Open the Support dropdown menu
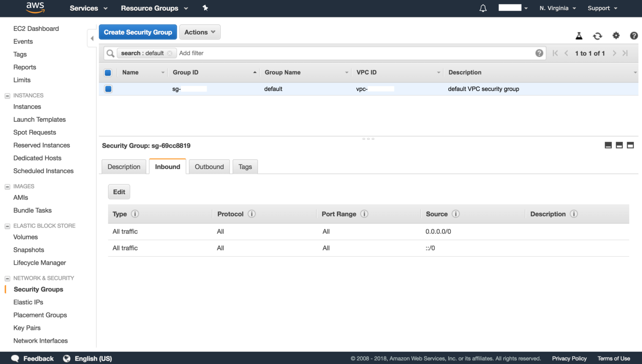The width and height of the screenshot is (642, 364). point(602,8)
